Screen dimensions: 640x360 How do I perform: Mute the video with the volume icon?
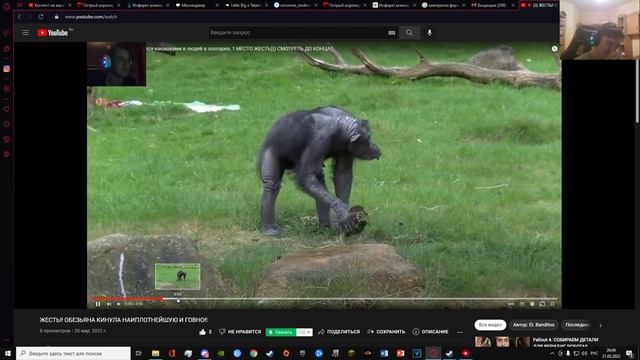[118, 304]
